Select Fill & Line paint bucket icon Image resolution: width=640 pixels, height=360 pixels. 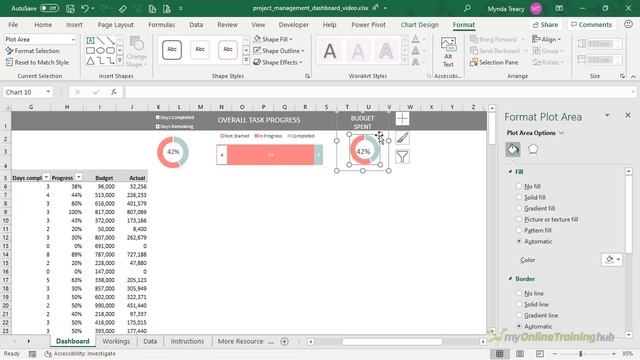513,149
